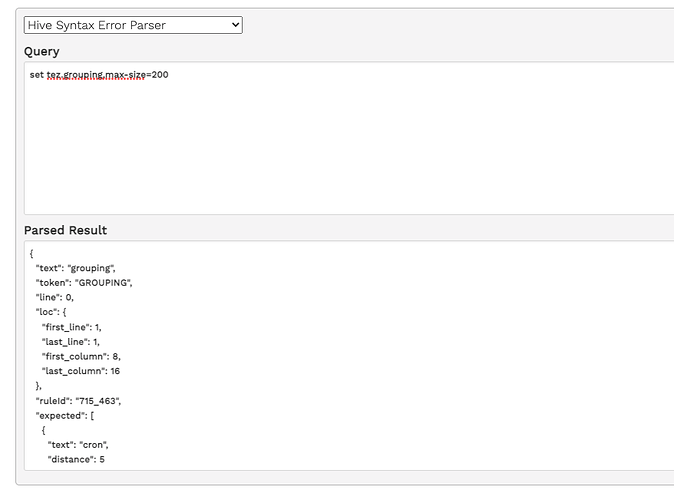Select the Query heading label
Viewport: 674px width, 500px height.
coord(42,52)
